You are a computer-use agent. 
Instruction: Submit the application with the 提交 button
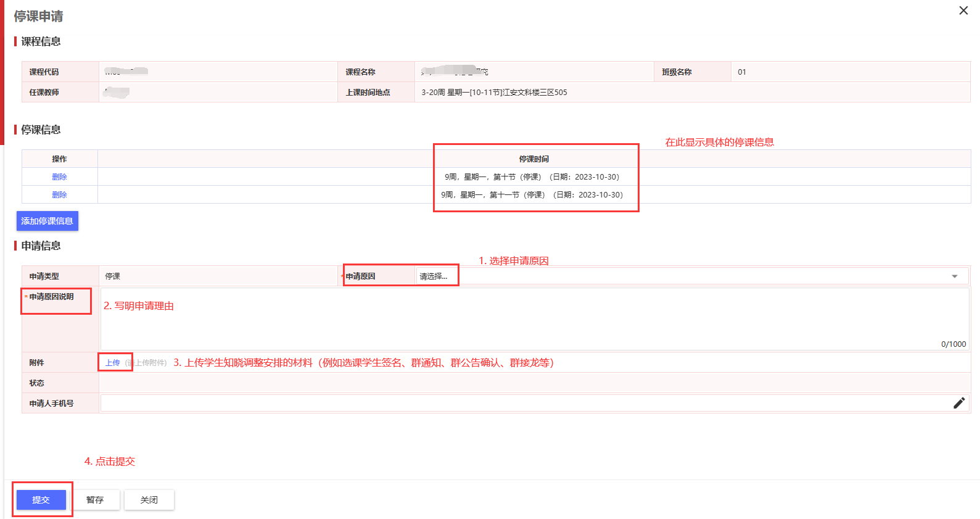pos(41,500)
